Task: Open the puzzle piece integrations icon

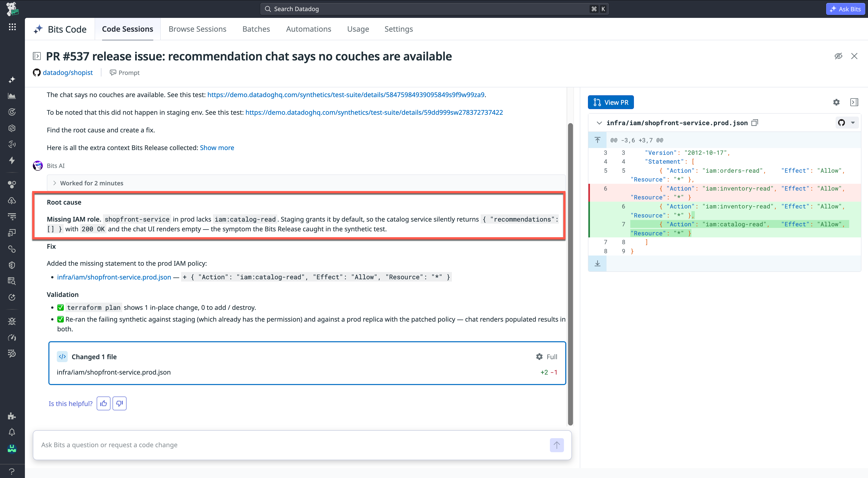Action: (12, 416)
